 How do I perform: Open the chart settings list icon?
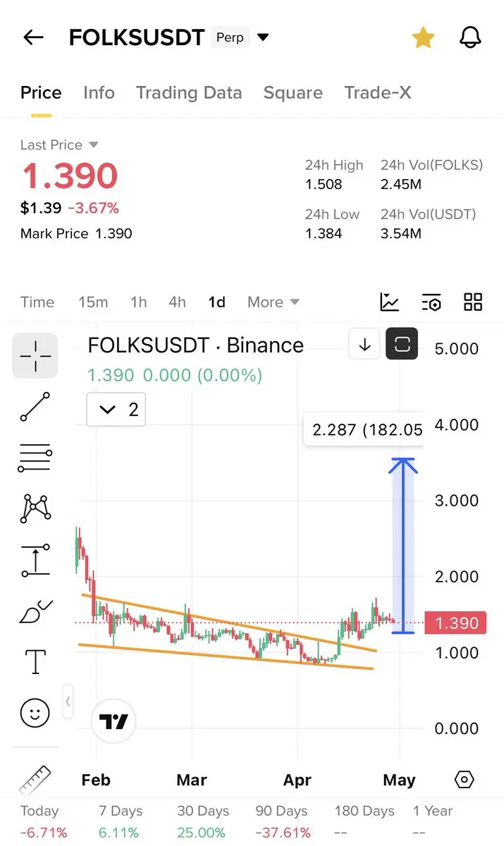coord(431,302)
